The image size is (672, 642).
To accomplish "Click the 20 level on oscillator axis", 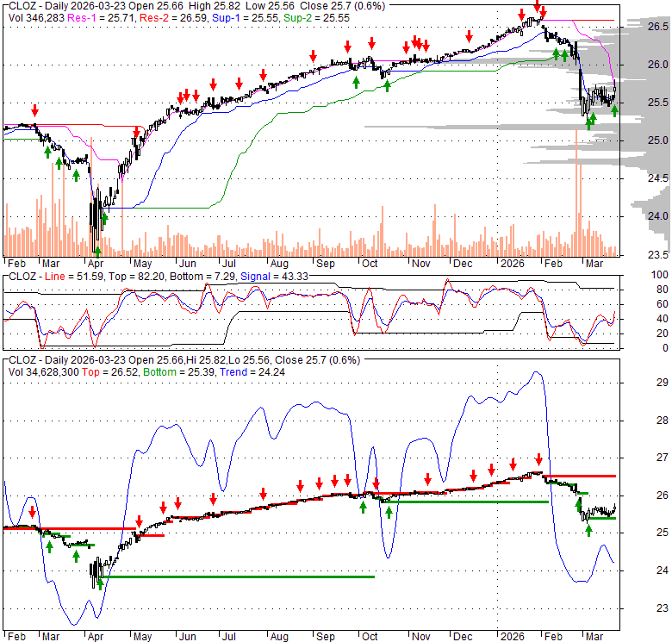I will coord(663,333).
